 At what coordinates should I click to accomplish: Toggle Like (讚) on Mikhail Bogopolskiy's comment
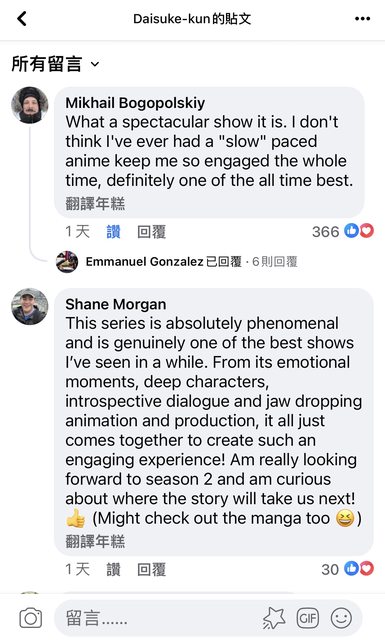(x=113, y=232)
